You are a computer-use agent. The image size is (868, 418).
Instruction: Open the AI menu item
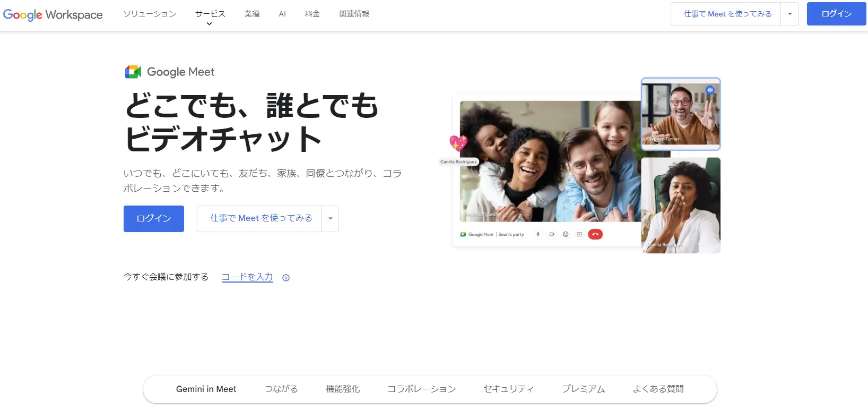pyautogui.click(x=282, y=14)
